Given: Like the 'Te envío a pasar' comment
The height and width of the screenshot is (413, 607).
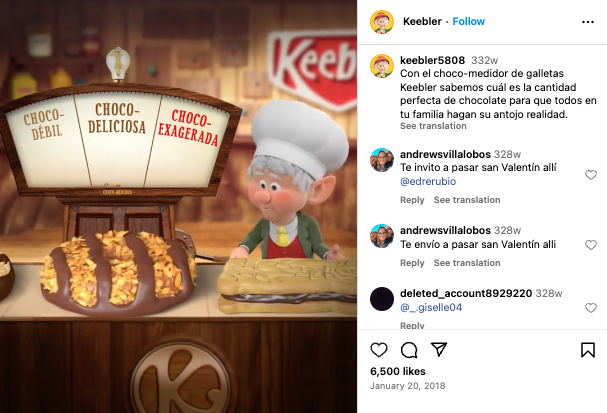Looking at the screenshot, I should (591, 245).
